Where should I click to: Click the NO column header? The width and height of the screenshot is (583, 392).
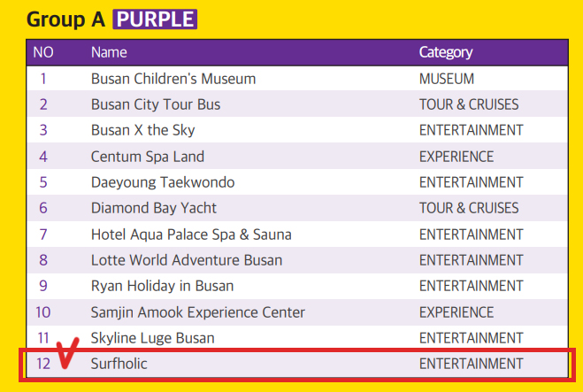[x=43, y=52]
